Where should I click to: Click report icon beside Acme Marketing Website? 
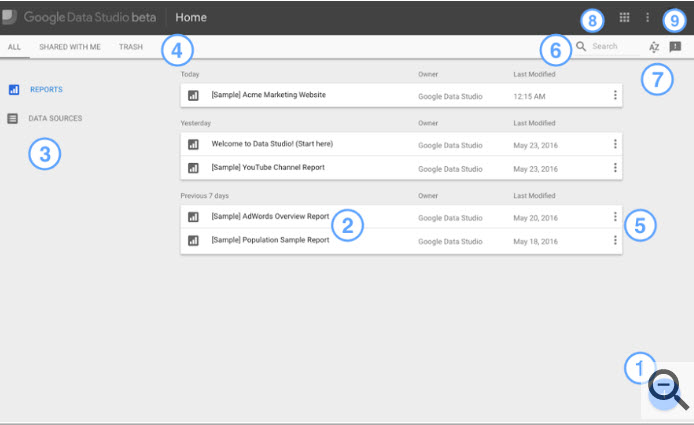[193, 95]
